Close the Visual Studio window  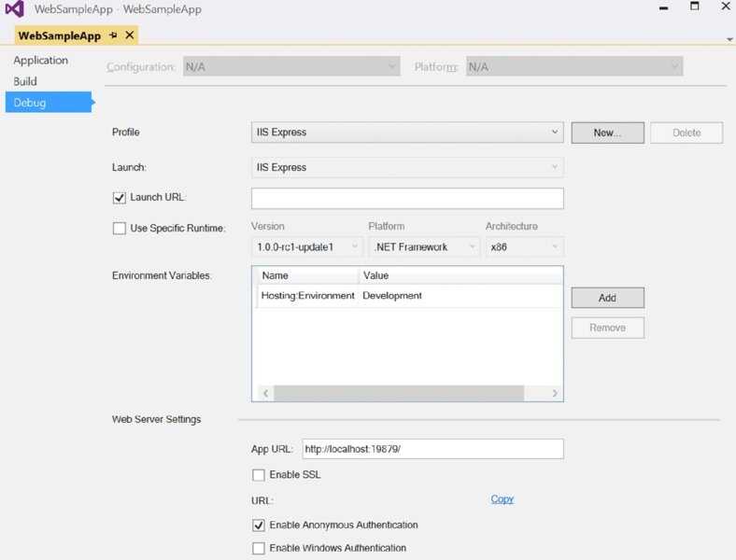[x=725, y=7]
